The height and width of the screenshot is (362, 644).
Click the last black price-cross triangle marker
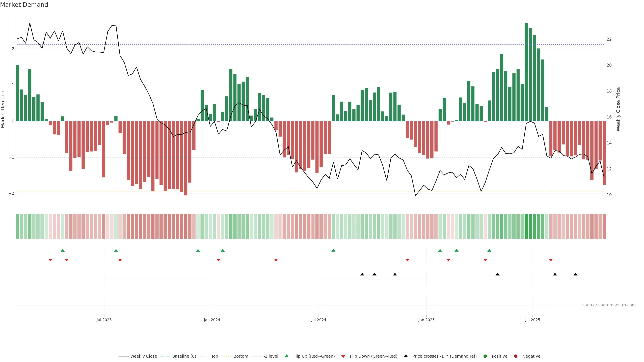coord(576,274)
